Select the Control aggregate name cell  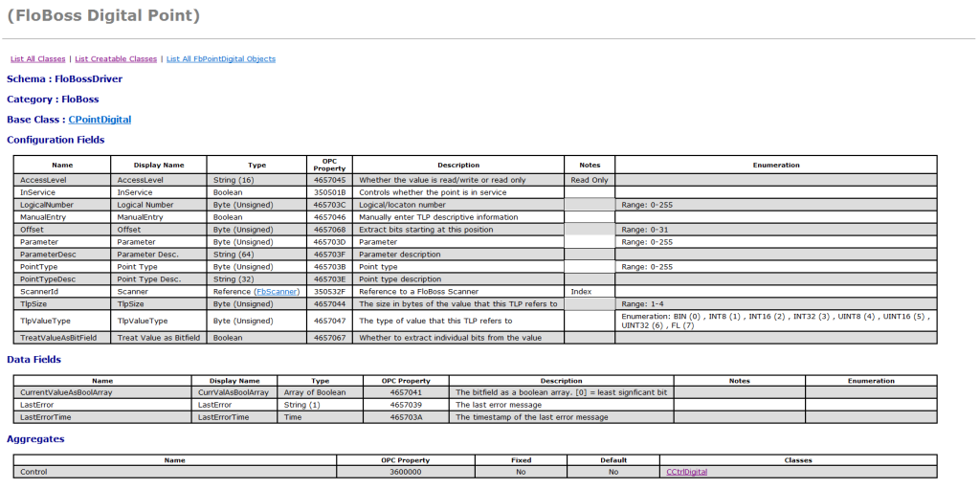(175, 472)
